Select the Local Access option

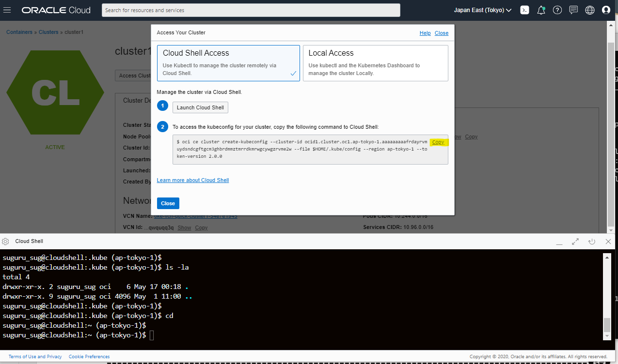pos(375,63)
